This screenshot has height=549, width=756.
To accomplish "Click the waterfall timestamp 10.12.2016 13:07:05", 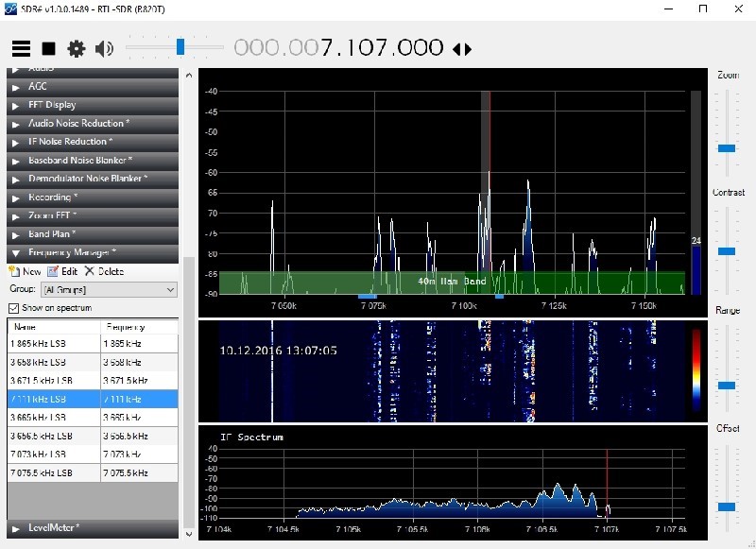I will coord(278,351).
